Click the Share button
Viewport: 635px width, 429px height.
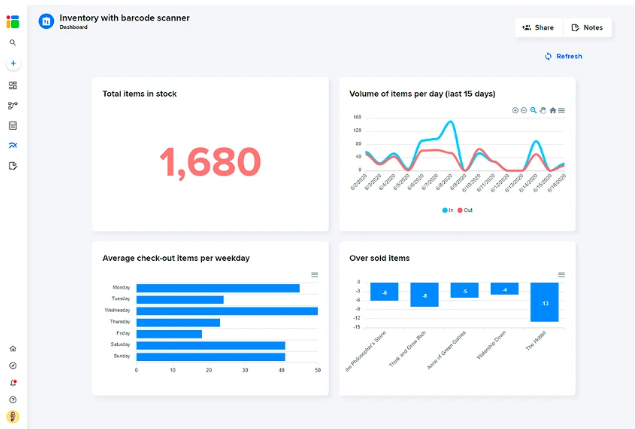tap(538, 28)
